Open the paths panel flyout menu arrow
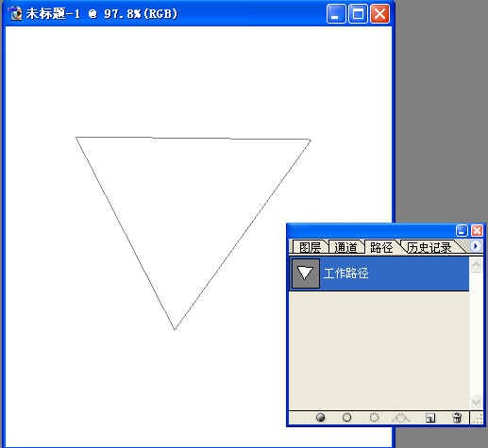 coord(476,246)
